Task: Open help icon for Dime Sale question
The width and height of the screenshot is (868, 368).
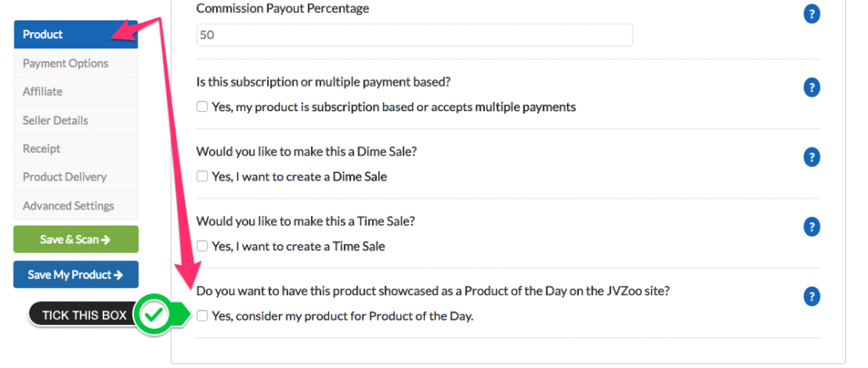Action: (811, 157)
